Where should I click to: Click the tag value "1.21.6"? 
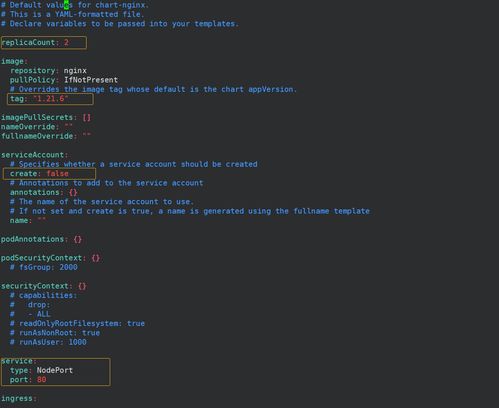[x=50, y=99]
